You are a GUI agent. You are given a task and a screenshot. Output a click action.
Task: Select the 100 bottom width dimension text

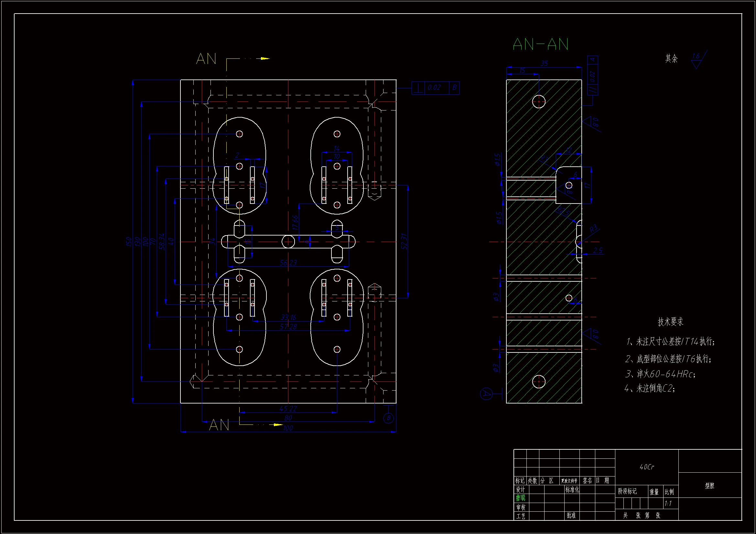point(288,428)
